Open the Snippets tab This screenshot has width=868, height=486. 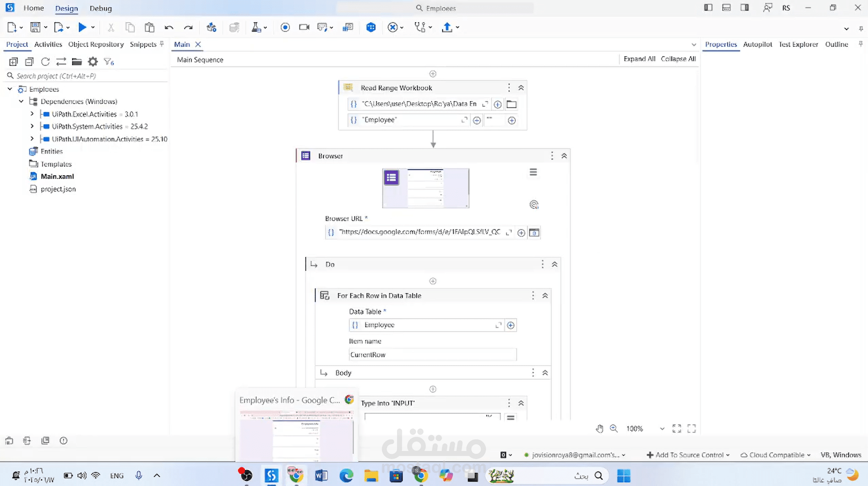(143, 44)
